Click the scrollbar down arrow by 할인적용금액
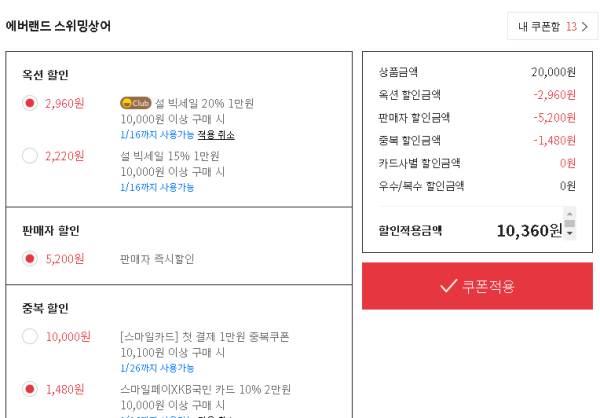The image size is (600, 418). 569,233
